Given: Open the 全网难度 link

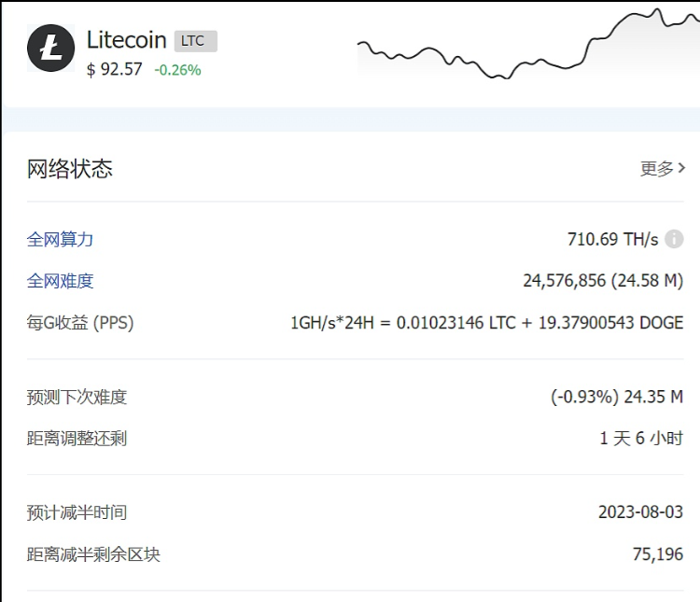Looking at the screenshot, I should (60, 281).
